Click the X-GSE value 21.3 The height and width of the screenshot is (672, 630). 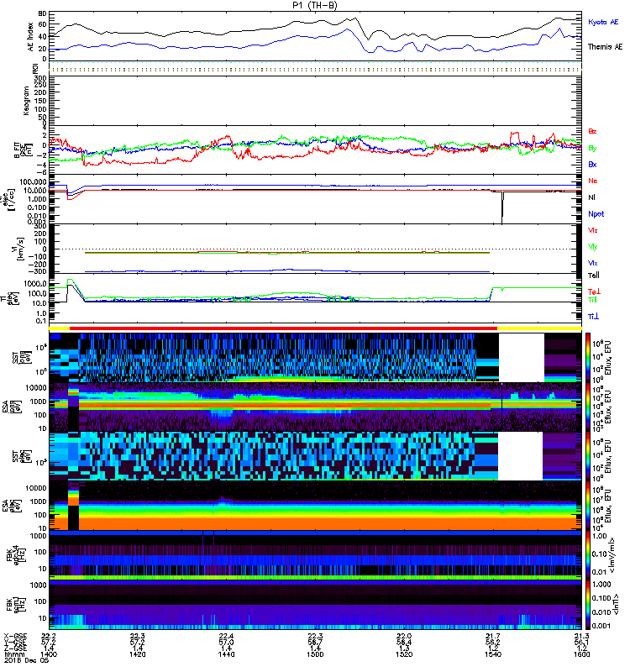[x=581, y=636]
